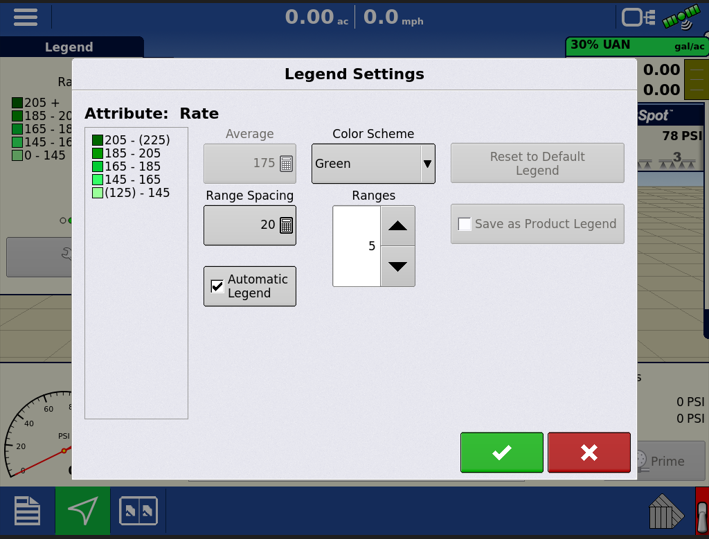This screenshot has width=709, height=539.
Task: Open the hamburger menu in top bar
Action: (25, 17)
